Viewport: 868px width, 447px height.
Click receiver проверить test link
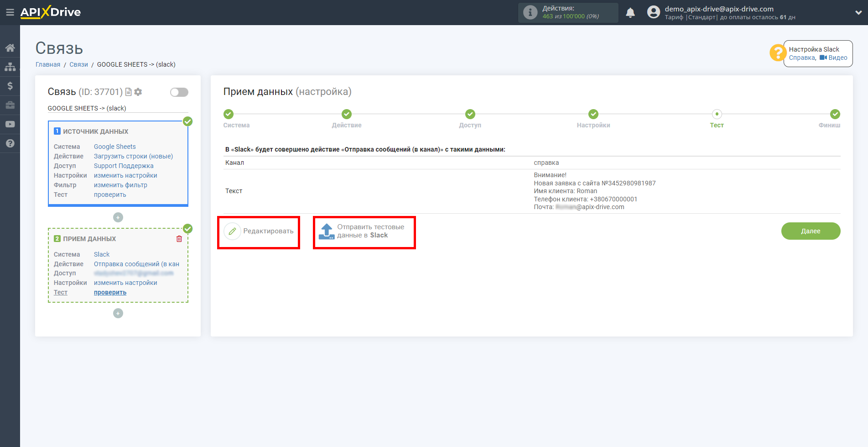[x=110, y=292]
